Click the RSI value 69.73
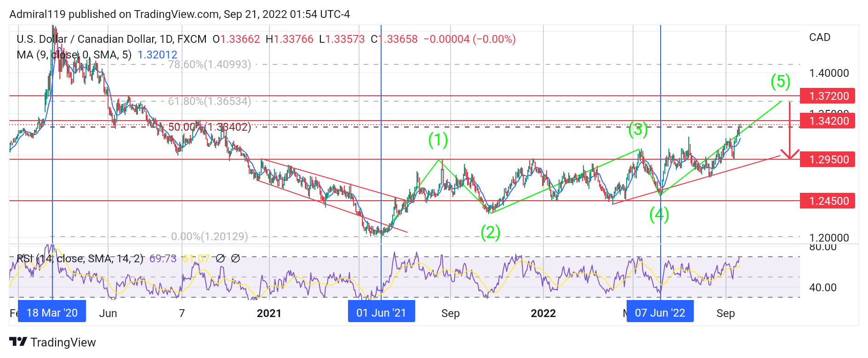The width and height of the screenshot is (868, 358). (163, 259)
